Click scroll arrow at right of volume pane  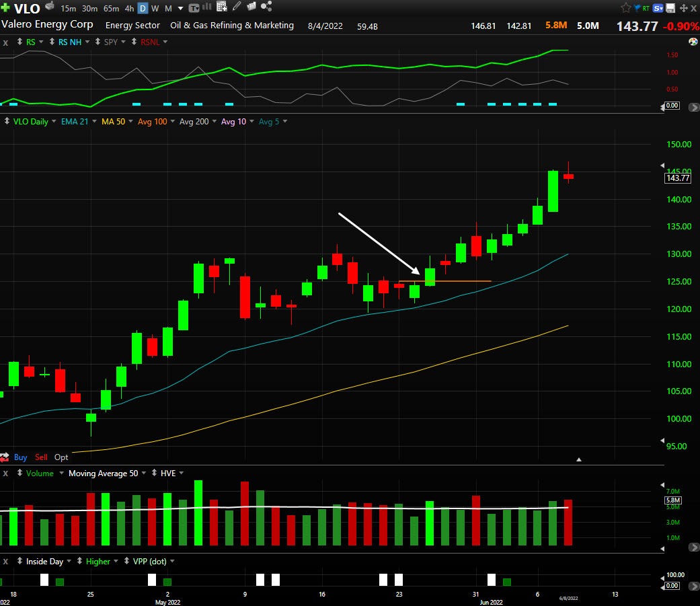694,547
